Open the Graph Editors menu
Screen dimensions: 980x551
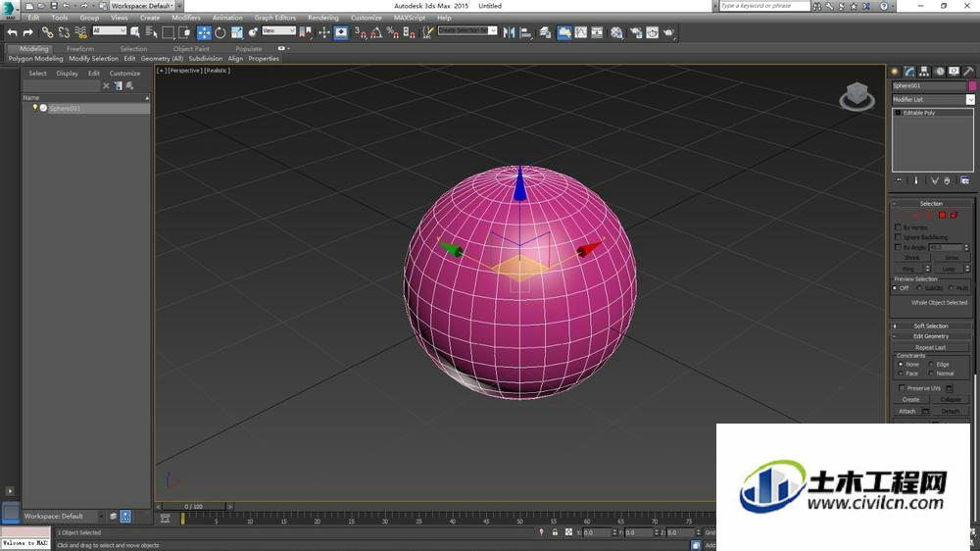(275, 18)
